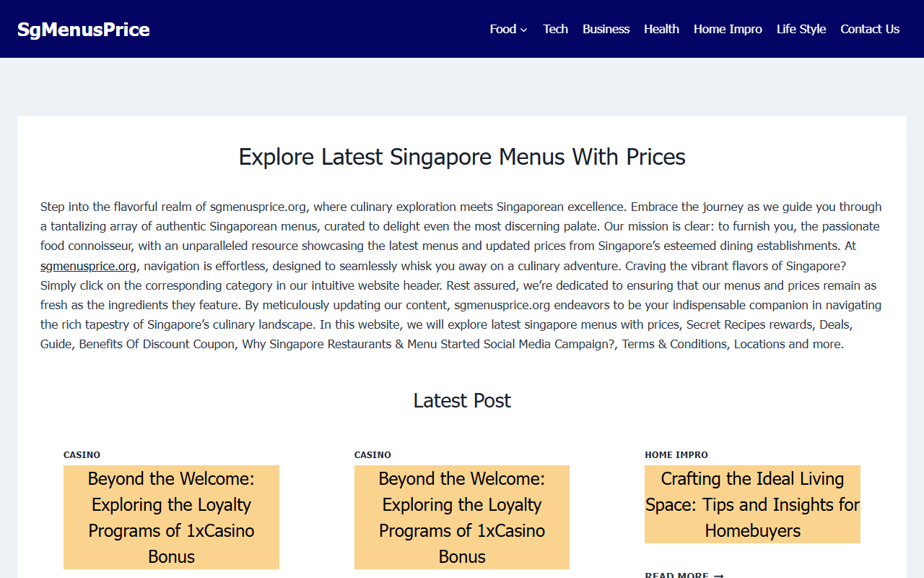Open the second CASINO category label

tap(372, 455)
